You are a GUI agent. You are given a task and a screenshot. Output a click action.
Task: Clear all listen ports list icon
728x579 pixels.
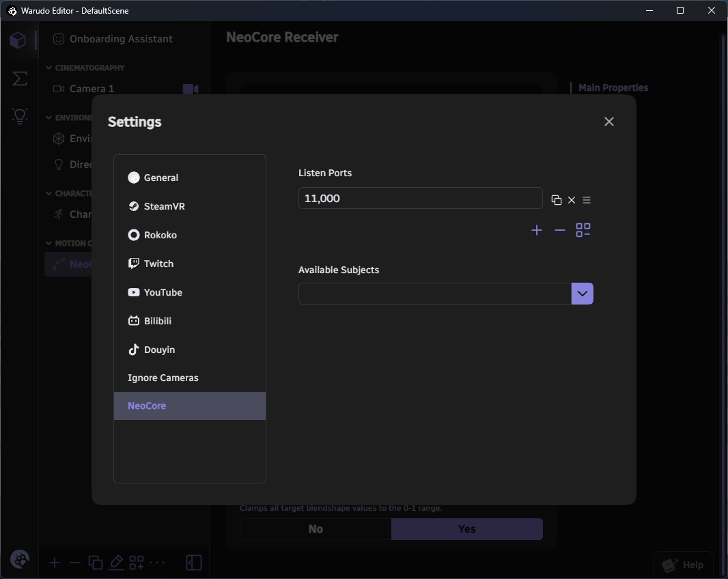coord(583,230)
